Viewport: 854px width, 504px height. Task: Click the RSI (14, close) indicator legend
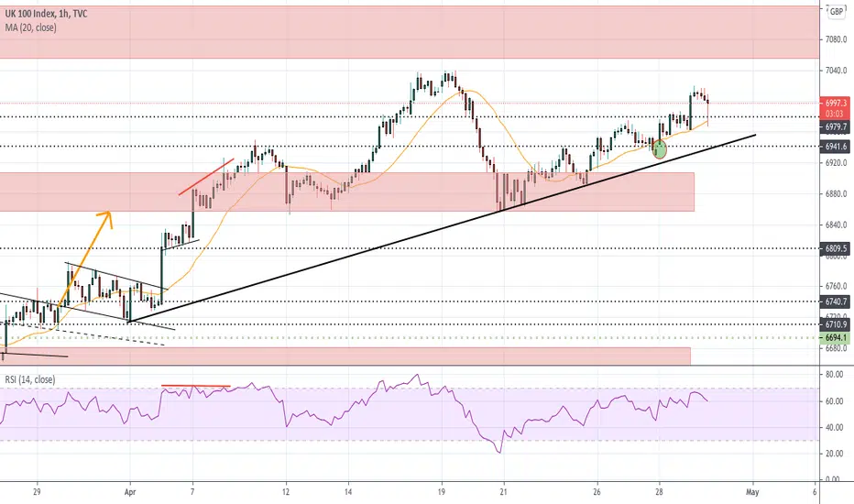coord(30,379)
